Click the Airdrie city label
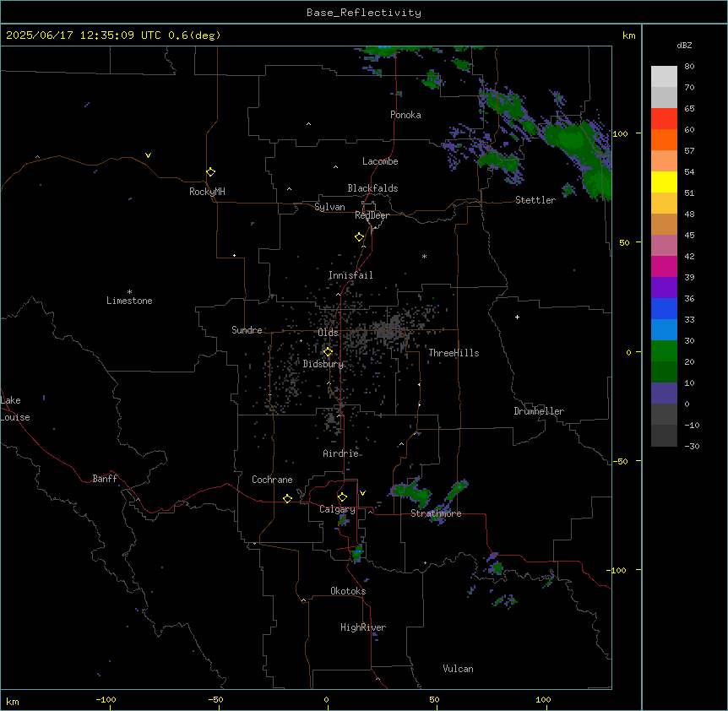The image size is (728, 711). tap(341, 453)
